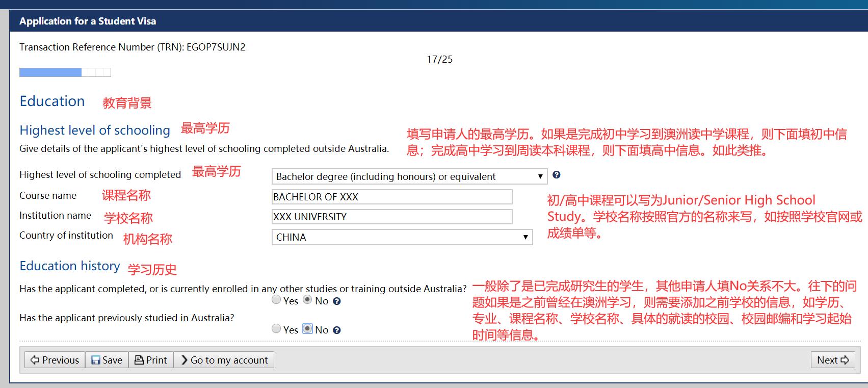Open help icon beside Highest level of schooling

coord(557,175)
